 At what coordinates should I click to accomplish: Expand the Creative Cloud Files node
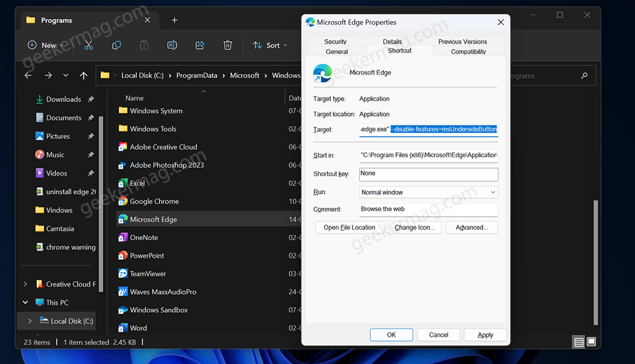[25, 284]
